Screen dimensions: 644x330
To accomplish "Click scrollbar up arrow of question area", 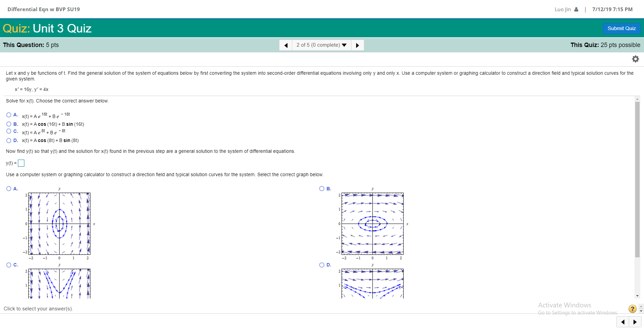I will [637, 99].
